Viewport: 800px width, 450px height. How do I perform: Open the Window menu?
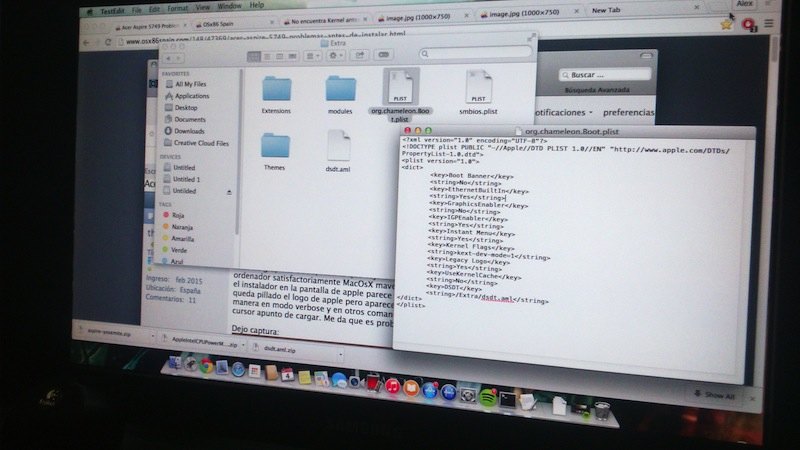coord(230,7)
